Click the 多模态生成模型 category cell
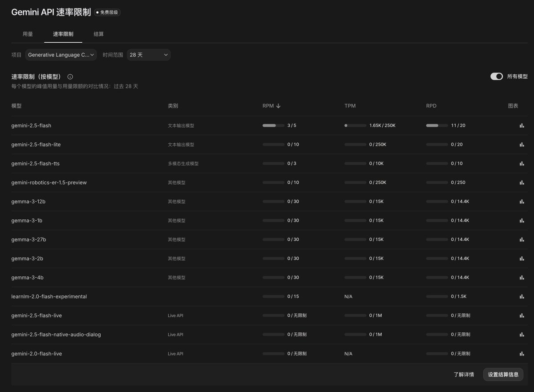This screenshot has height=392, width=534. [183, 164]
